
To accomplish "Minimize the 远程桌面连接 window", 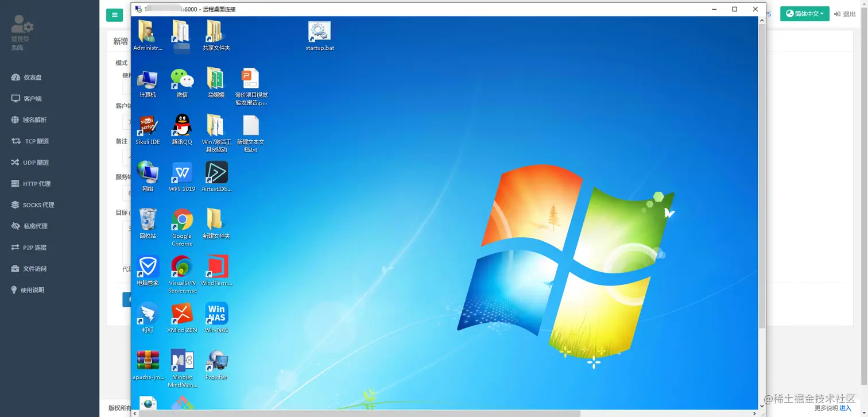I will tap(714, 9).
